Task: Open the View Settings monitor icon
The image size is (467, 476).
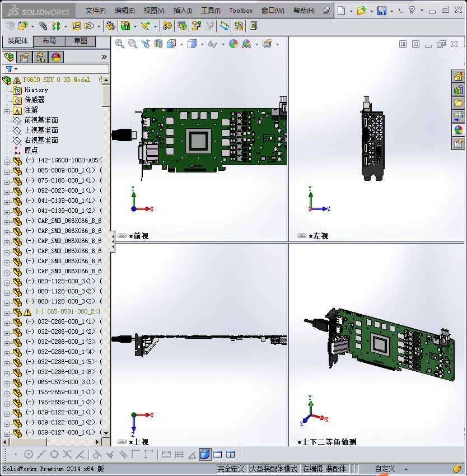Action: click(267, 44)
